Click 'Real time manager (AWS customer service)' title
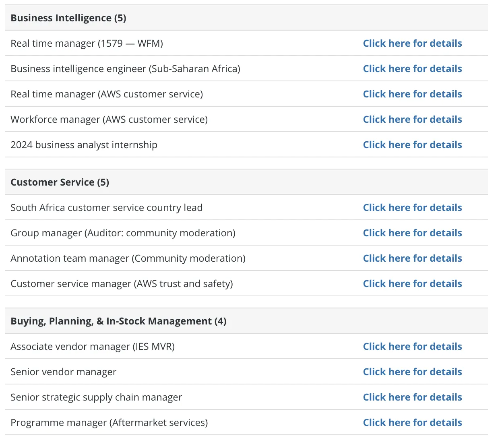 coord(107,94)
